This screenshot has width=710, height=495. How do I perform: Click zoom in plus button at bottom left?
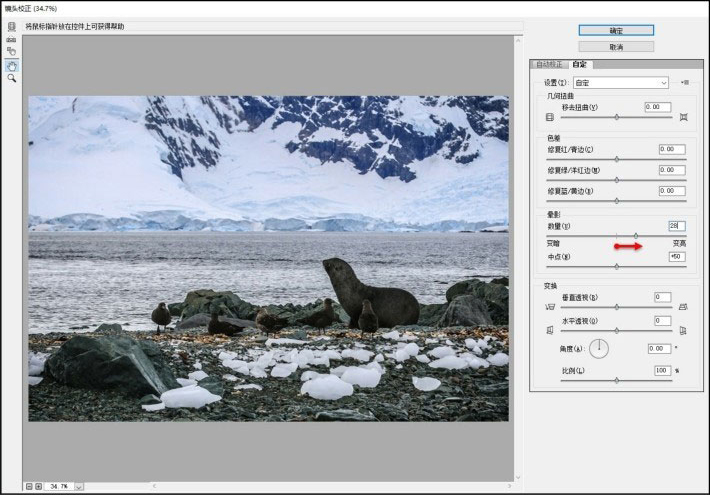[39, 486]
